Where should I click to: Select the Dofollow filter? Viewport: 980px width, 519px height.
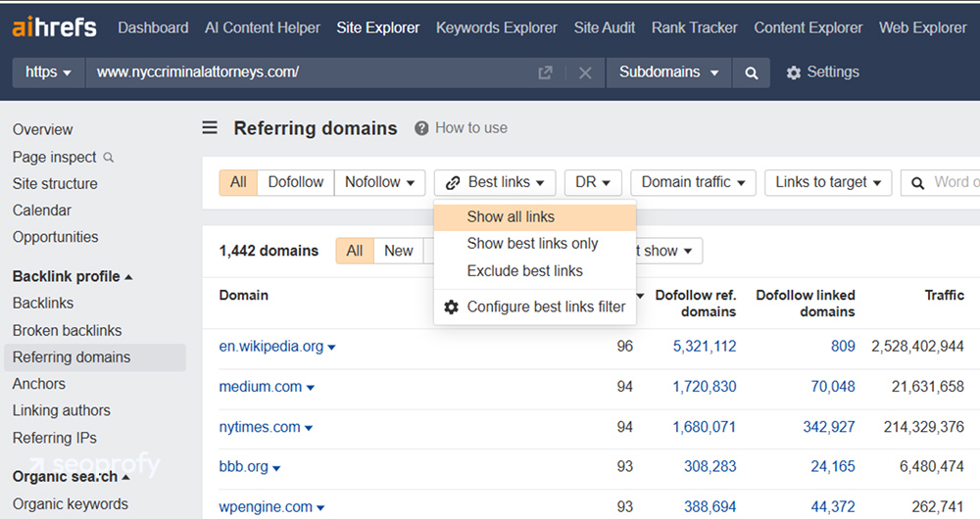point(296,182)
